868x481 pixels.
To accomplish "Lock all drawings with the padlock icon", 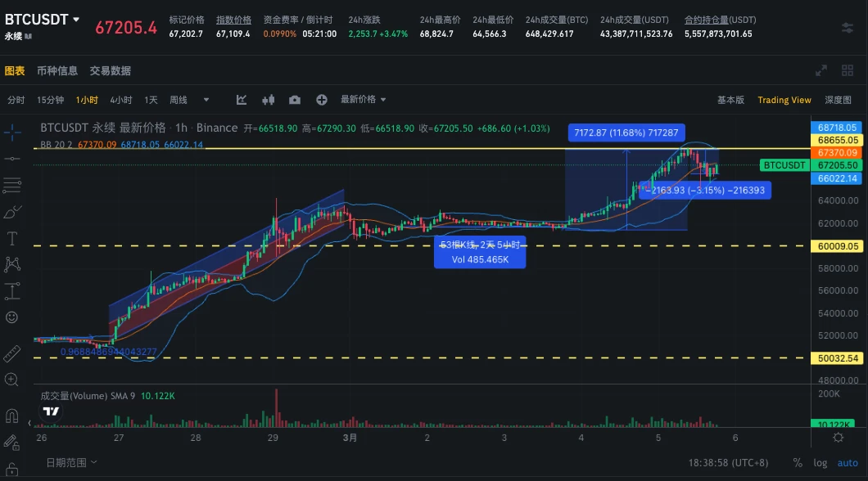I will [x=11, y=469].
